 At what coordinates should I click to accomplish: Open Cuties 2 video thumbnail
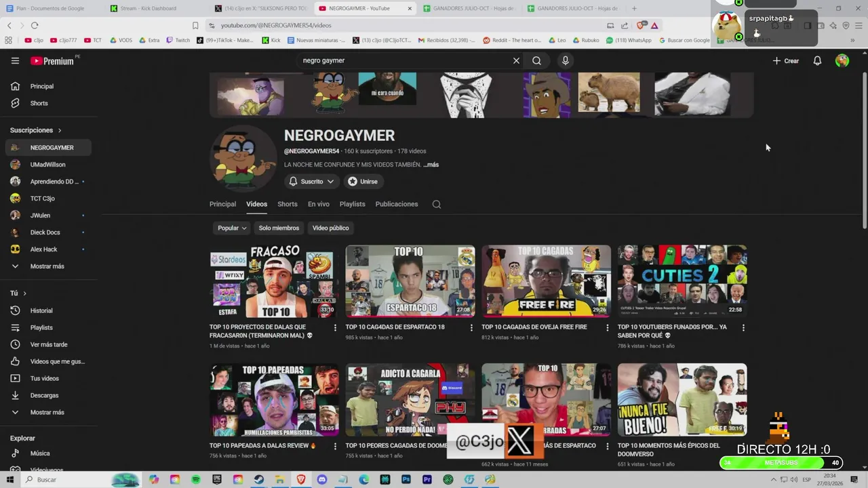(x=682, y=281)
